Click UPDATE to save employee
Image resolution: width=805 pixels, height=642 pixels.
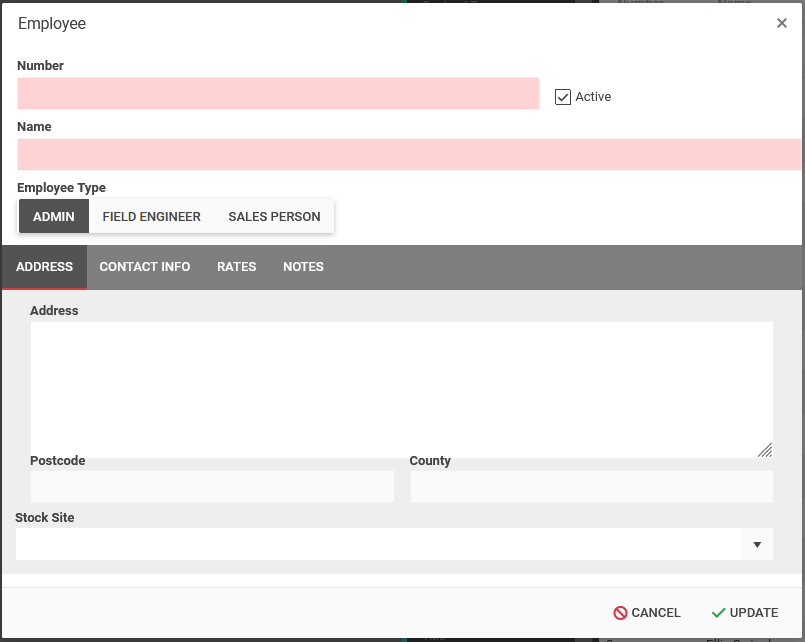[745, 613]
